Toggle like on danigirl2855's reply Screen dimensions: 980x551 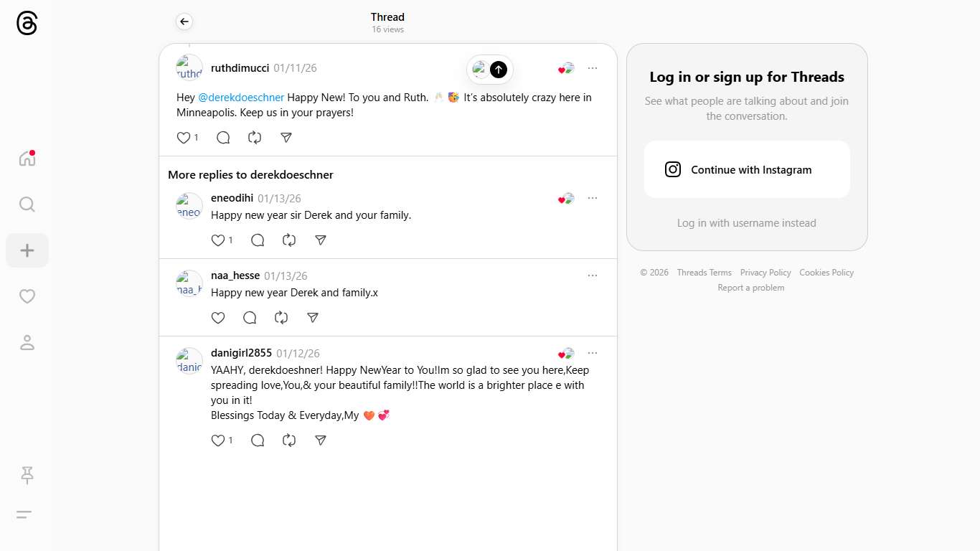218,441
